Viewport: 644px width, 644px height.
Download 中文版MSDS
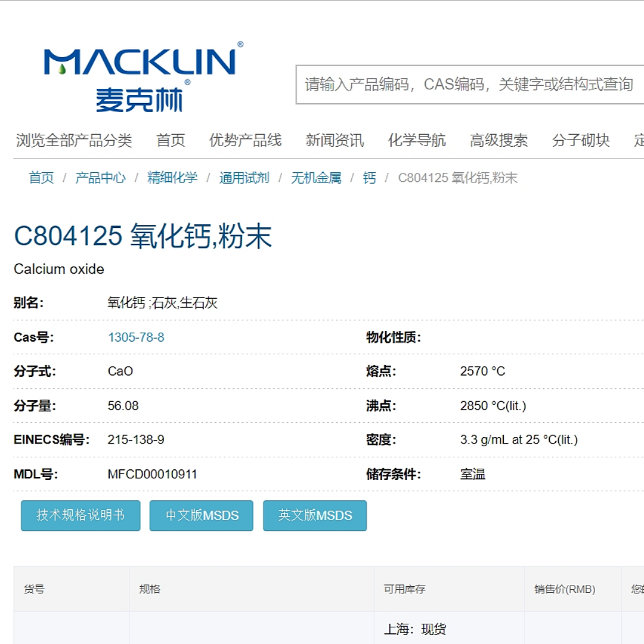click(202, 515)
